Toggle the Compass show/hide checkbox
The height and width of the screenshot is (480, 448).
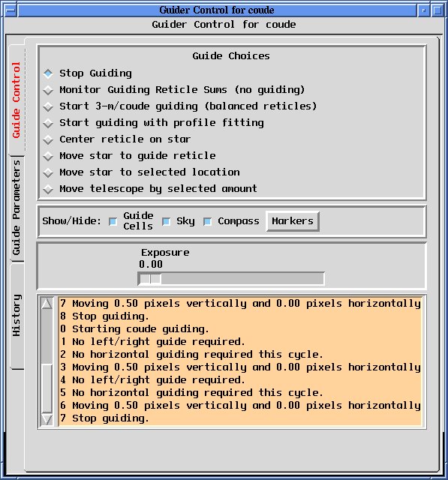pyautogui.click(x=207, y=221)
